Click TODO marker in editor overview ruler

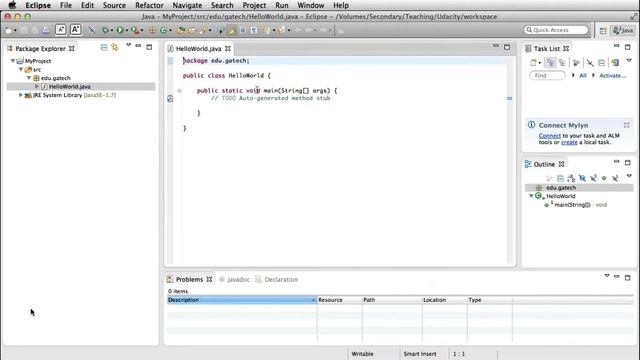coord(509,98)
